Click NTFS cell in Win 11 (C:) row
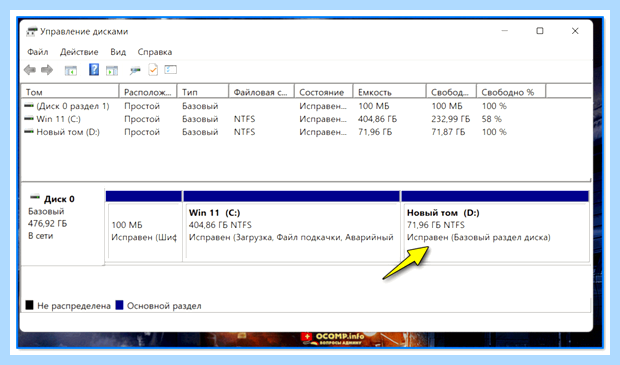The width and height of the screenshot is (620, 365). 244,119
